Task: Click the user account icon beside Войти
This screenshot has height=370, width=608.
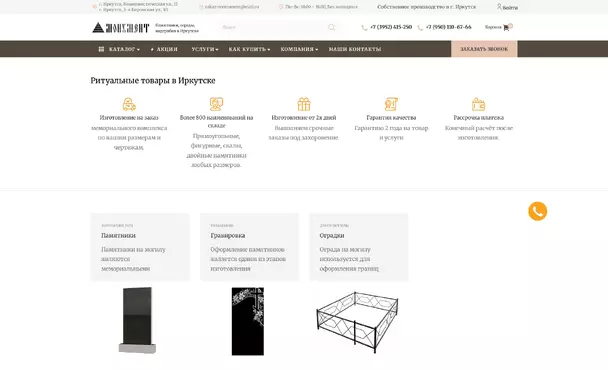Action: point(499,7)
